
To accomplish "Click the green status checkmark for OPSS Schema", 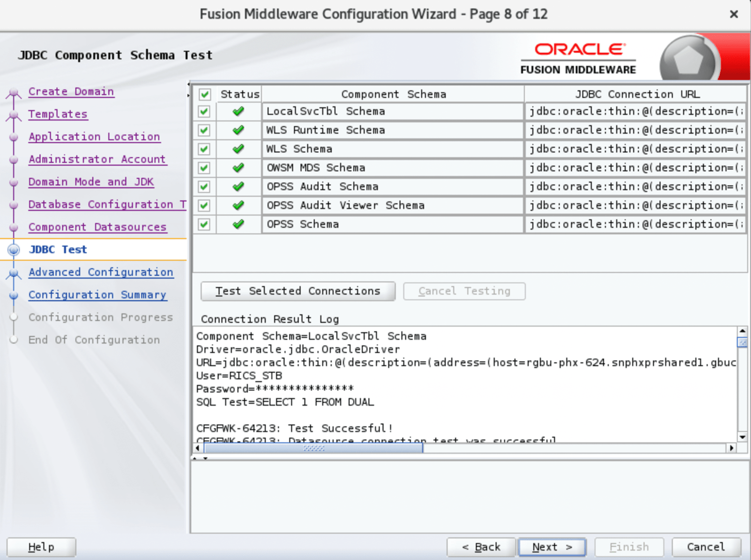I will [238, 224].
